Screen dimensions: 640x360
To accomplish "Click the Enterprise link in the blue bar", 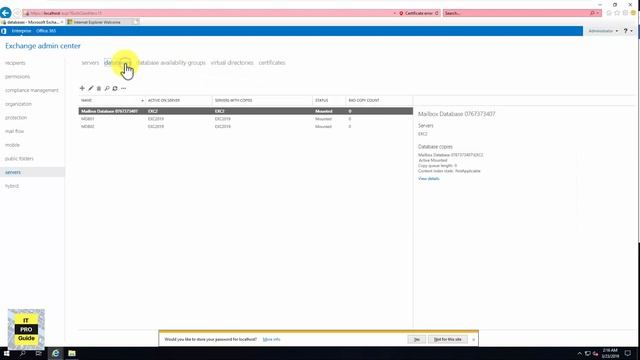I will pyautogui.click(x=21, y=31).
